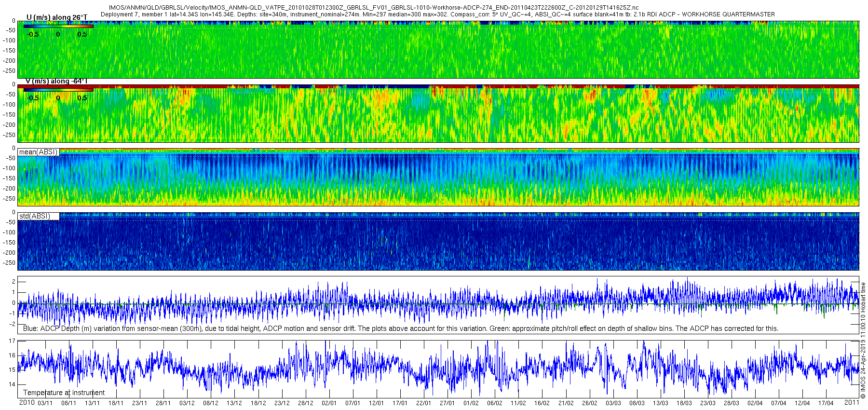Click inside the mean ABSI heatmap panel
Screen dimensions: 868x410
click(x=438, y=177)
